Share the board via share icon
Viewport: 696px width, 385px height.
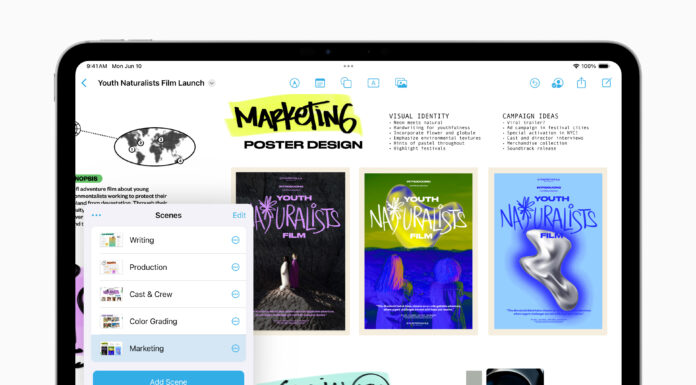point(581,83)
